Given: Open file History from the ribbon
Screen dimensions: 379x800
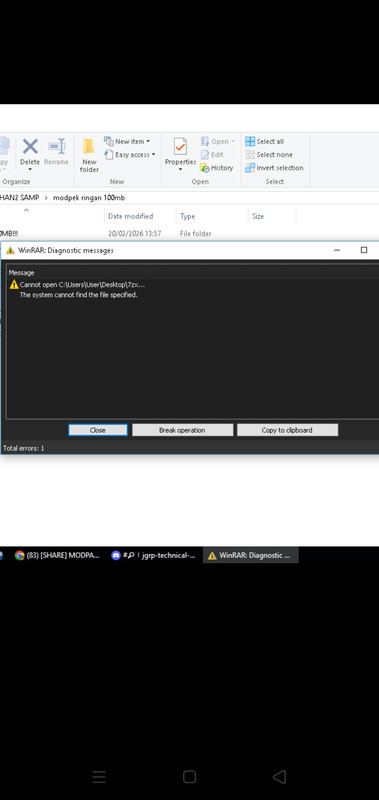Looking at the screenshot, I should (x=217, y=168).
